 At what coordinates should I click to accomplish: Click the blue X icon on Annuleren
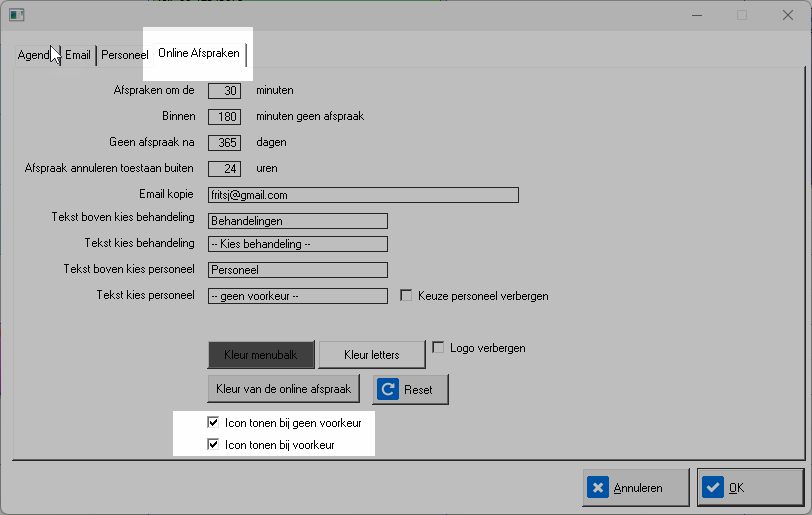(598, 488)
